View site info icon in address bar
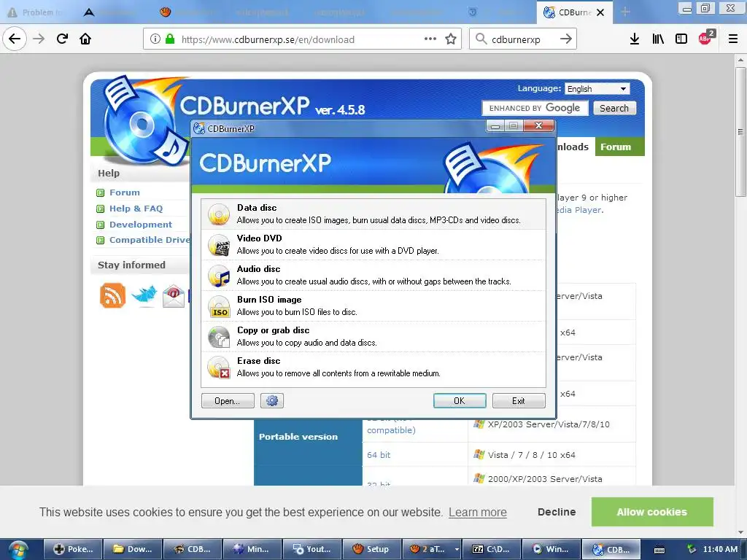Screen dimensions: 747x560 pos(155,39)
